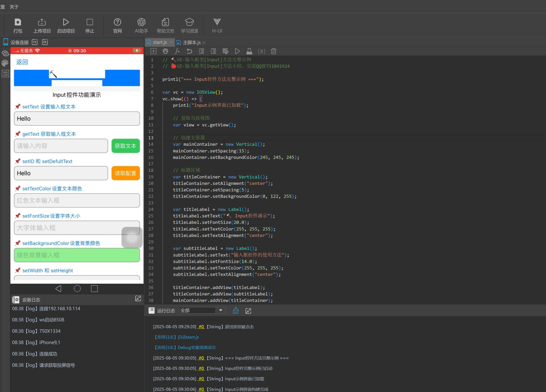Viewport: 546px width, 392px height.
Task: Open the color palette sidebar icon
Action: [x=5, y=63]
